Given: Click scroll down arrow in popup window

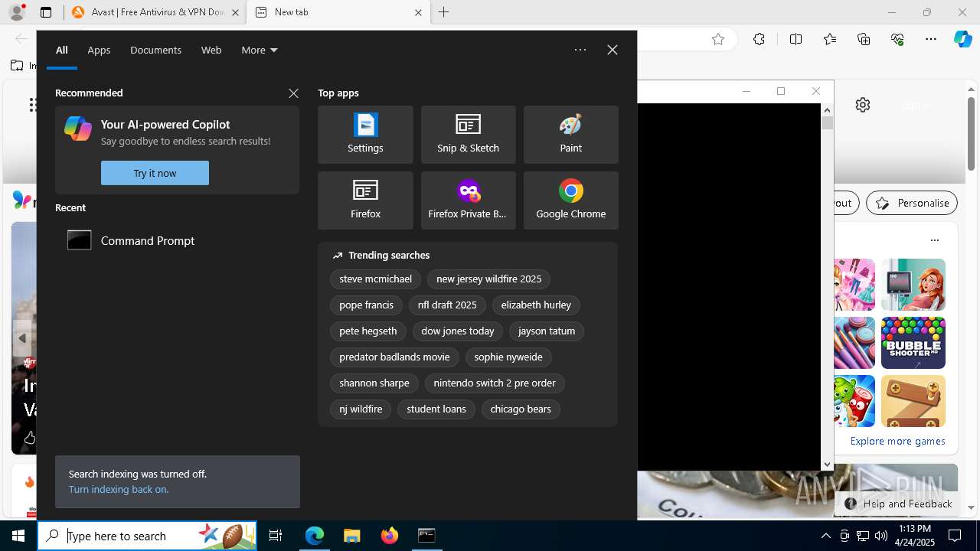Looking at the screenshot, I should [827, 465].
